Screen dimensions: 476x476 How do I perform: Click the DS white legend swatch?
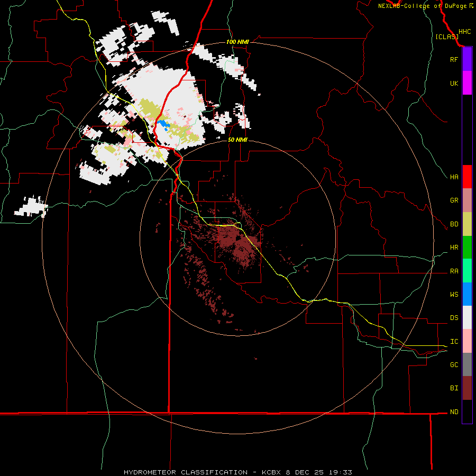467,317
